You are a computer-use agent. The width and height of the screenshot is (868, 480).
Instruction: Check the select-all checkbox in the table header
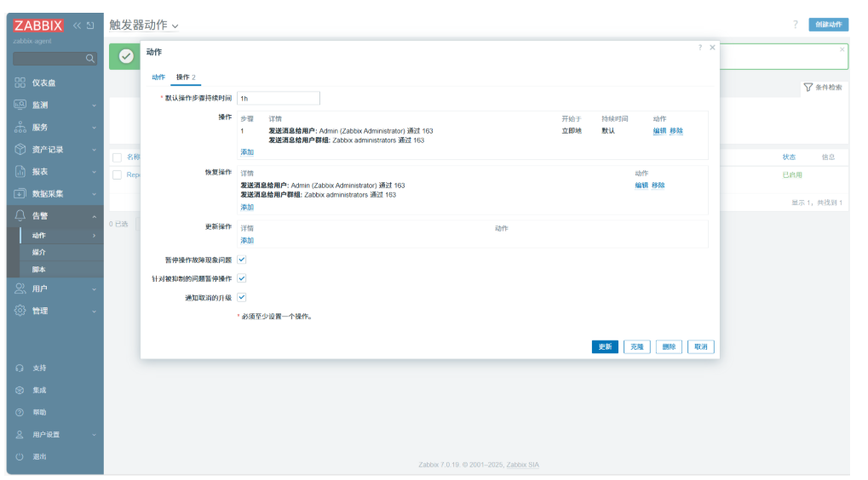[x=117, y=157]
